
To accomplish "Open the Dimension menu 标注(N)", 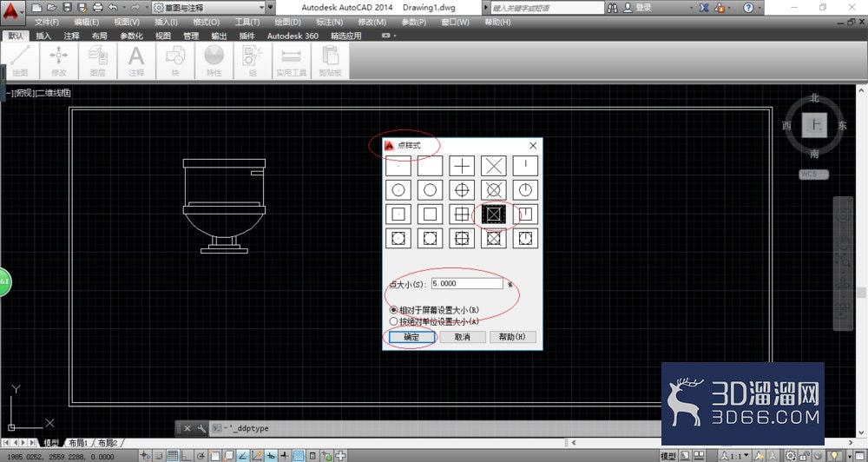I will 329,23.
